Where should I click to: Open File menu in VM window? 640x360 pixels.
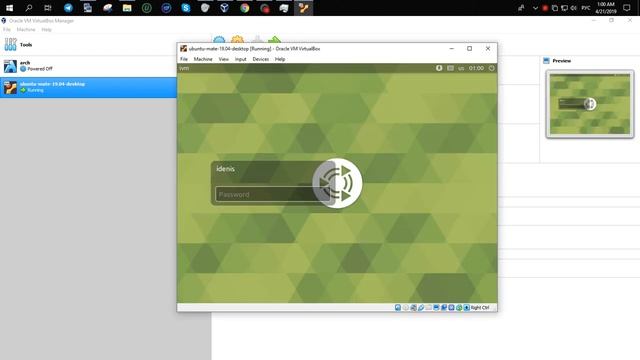tap(184, 59)
